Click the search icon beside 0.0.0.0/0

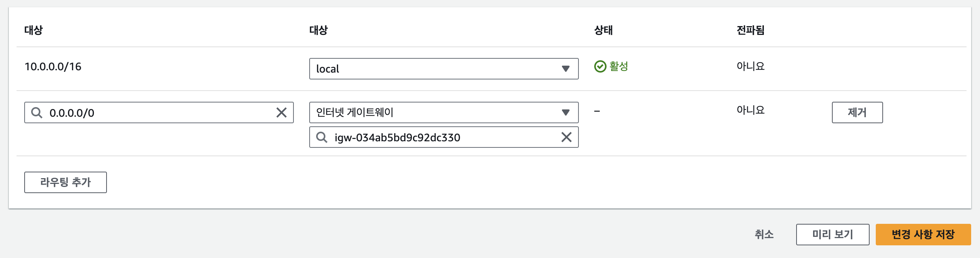click(x=37, y=112)
